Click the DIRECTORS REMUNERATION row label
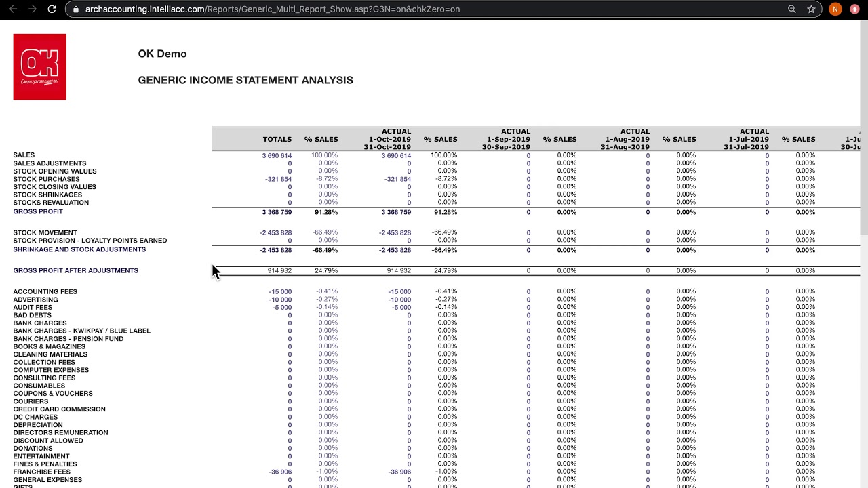The width and height of the screenshot is (868, 488). pyautogui.click(x=60, y=432)
